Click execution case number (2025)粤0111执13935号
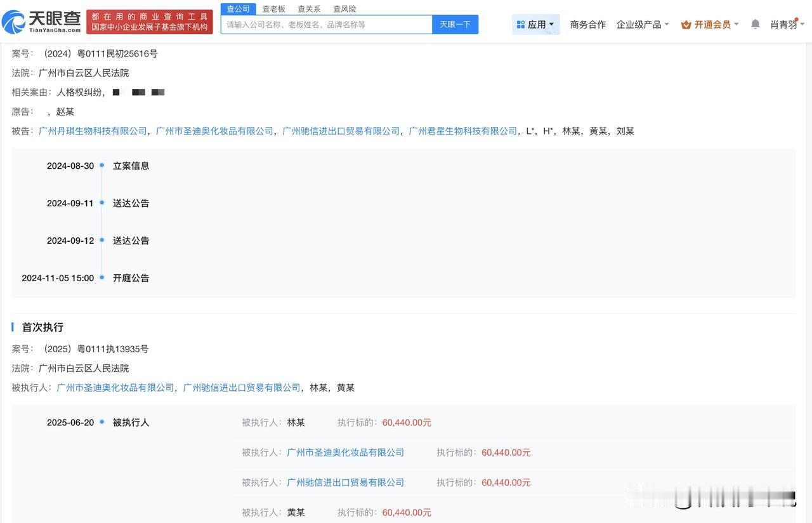 click(x=94, y=348)
